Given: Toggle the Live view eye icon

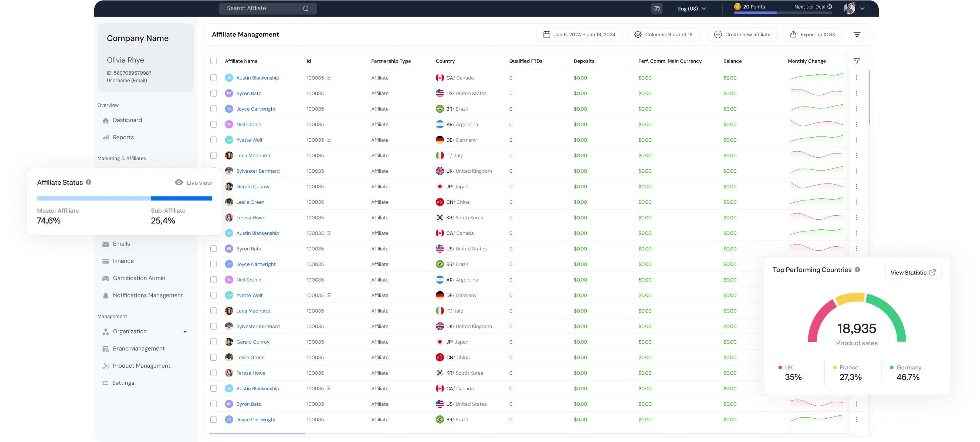Looking at the screenshot, I should 179,183.
